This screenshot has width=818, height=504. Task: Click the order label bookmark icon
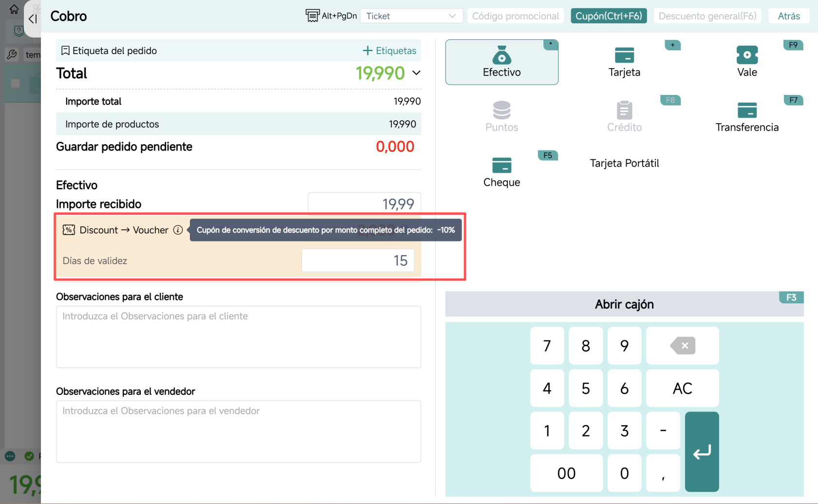65,51
